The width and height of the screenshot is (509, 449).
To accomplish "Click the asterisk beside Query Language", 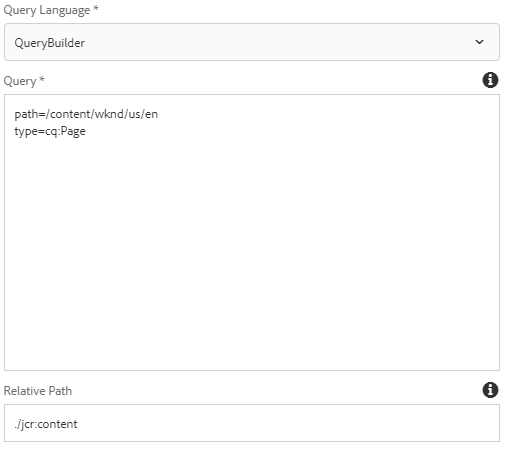I will click(96, 8).
